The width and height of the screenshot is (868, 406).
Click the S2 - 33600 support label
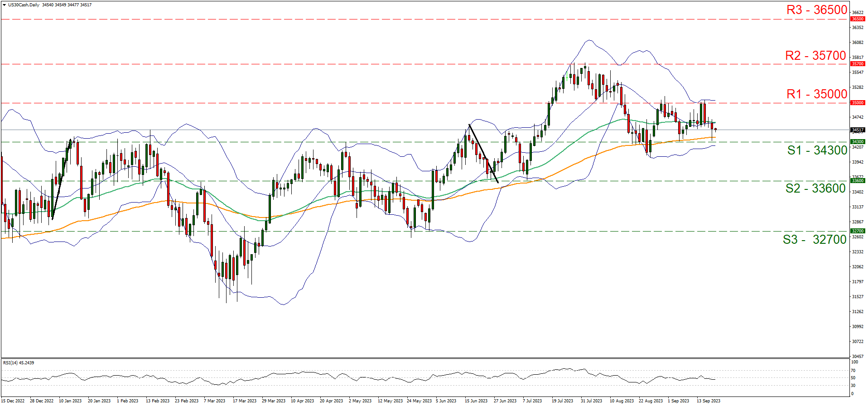click(x=815, y=188)
